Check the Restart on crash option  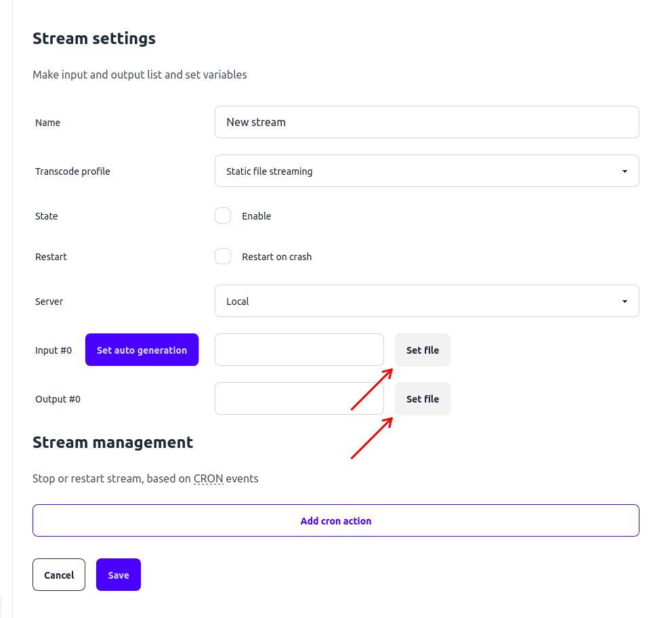point(223,256)
